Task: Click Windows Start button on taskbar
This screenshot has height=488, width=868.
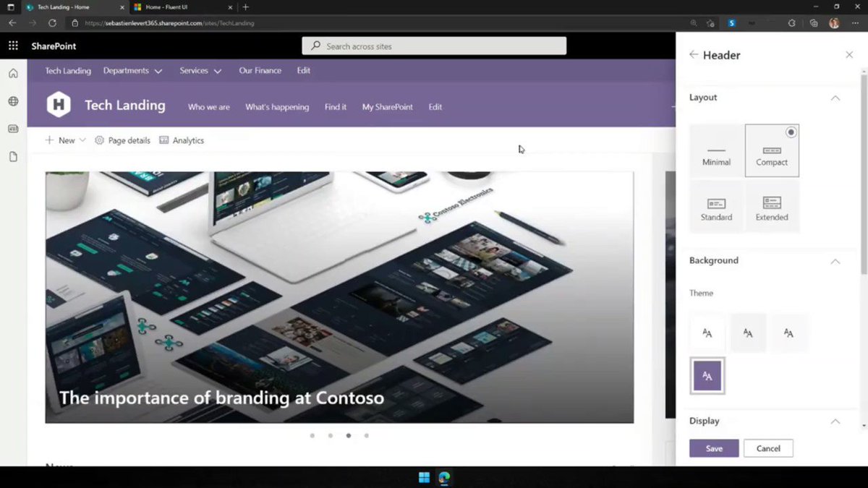Action: pyautogui.click(x=424, y=477)
